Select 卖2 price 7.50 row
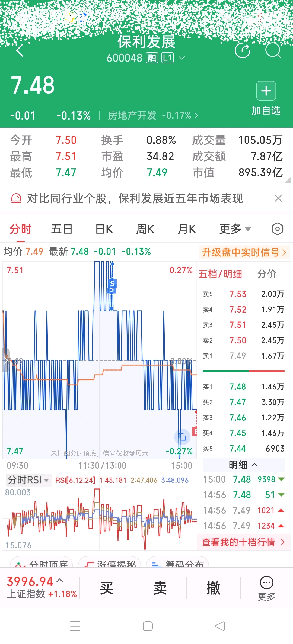 243,340
